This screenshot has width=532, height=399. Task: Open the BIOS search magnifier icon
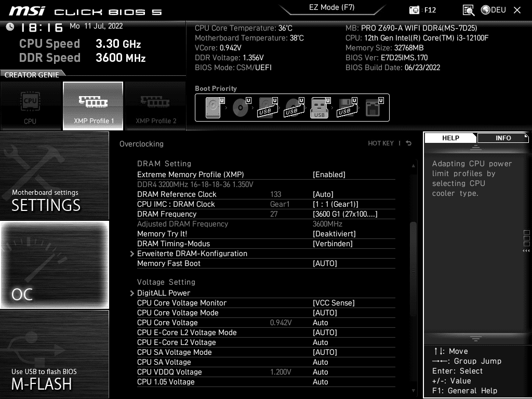tap(468, 10)
